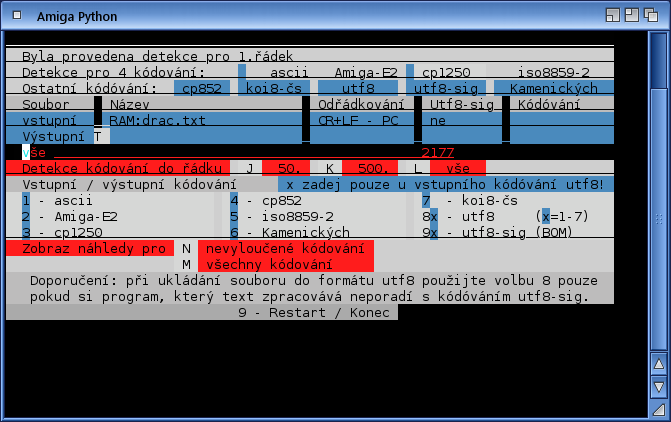Click the window resize gadget in the bottom-right corner
The image size is (671, 422).
point(658,409)
